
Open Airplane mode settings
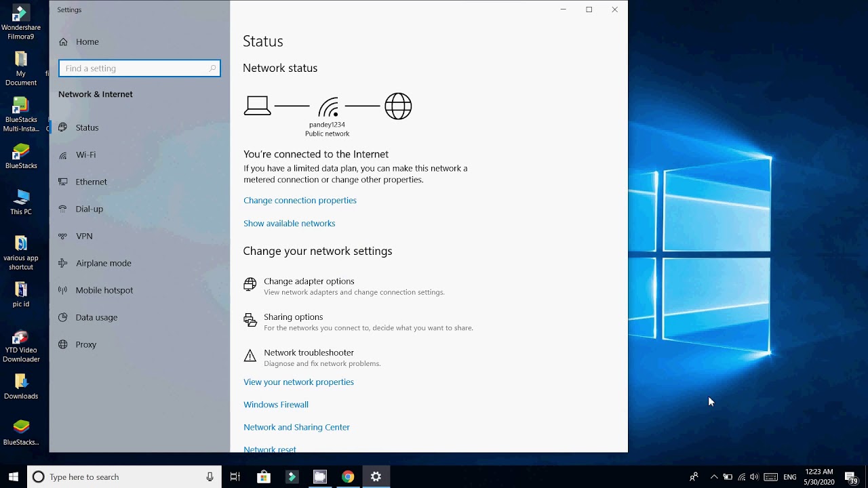(x=103, y=263)
